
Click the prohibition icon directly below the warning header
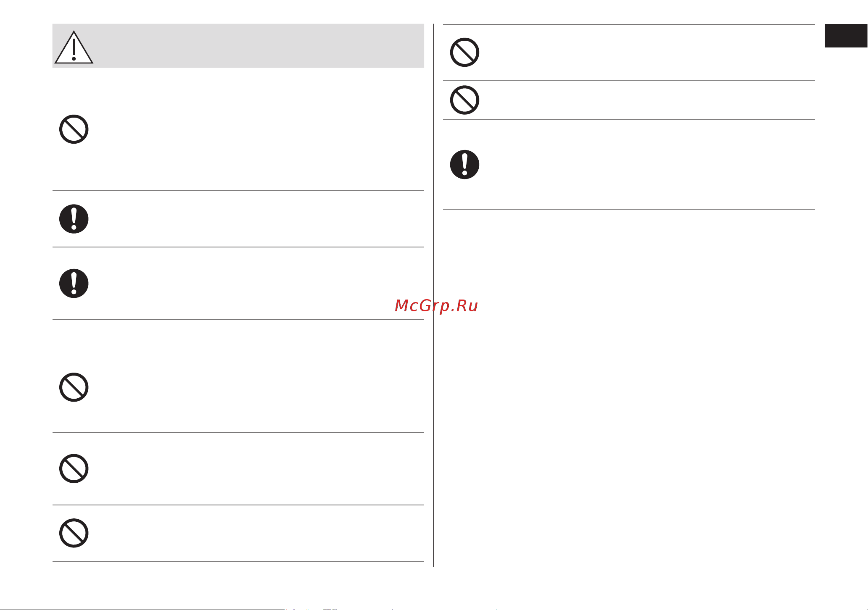(x=74, y=129)
